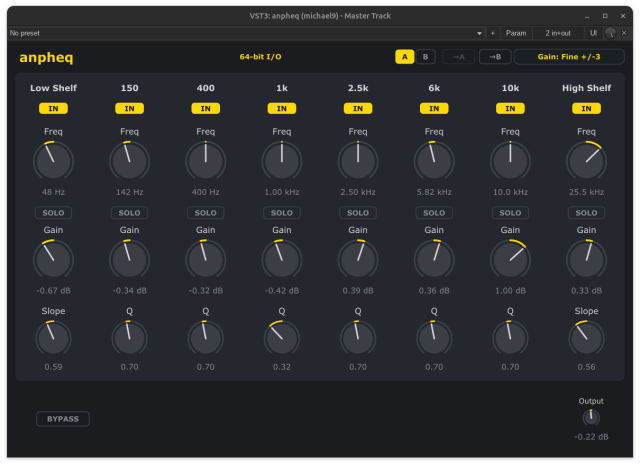This screenshot has width=640, height=466.
Task: Click the Low Shelf Gain knob
Action: click(x=53, y=260)
